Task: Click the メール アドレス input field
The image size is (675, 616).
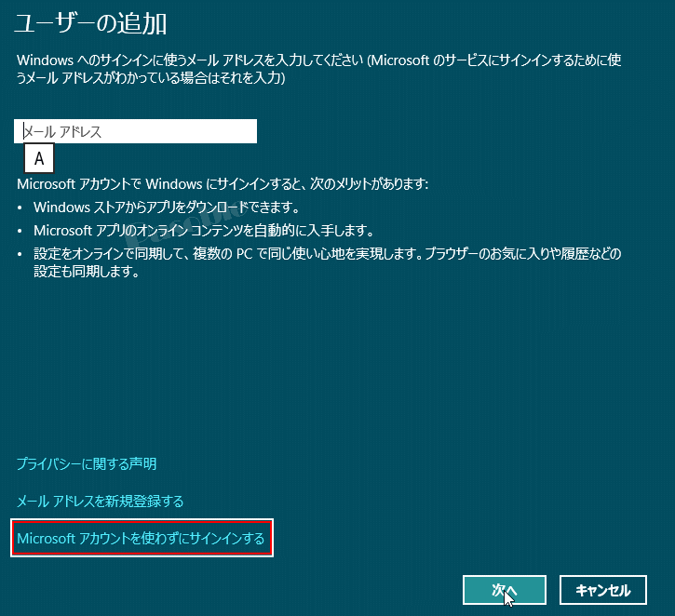Action: 135,131
